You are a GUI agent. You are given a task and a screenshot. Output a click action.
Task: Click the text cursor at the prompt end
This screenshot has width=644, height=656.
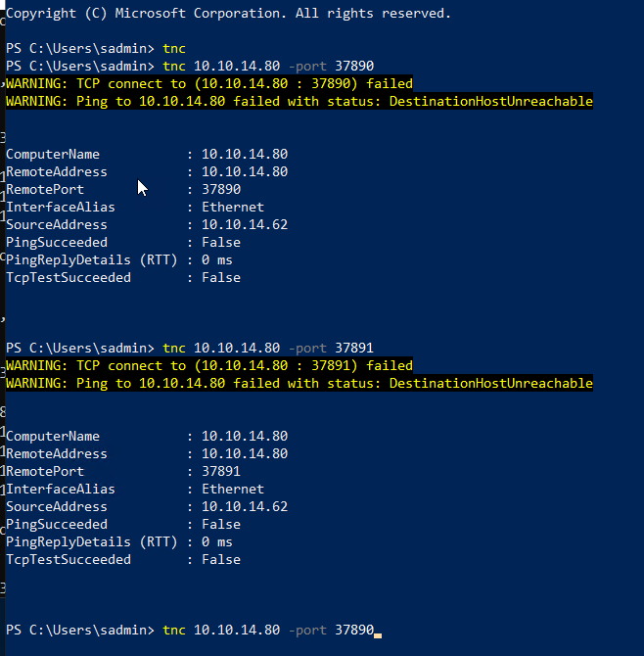tap(378, 635)
